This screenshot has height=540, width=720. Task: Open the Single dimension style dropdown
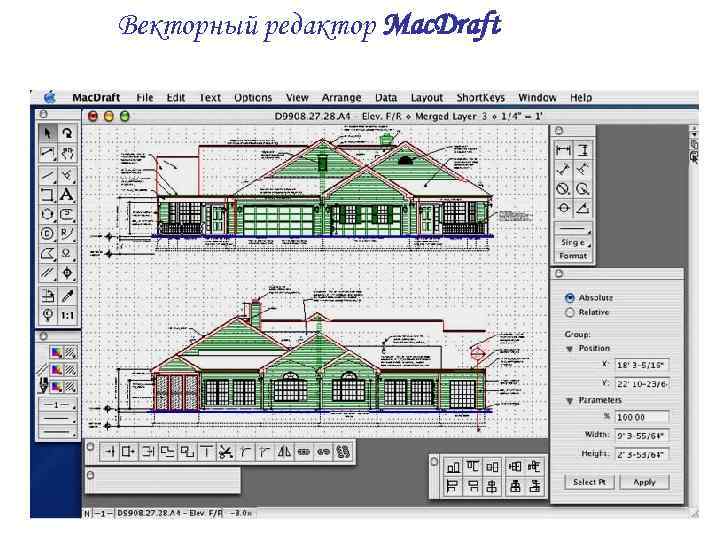click(x=573, y=242)
